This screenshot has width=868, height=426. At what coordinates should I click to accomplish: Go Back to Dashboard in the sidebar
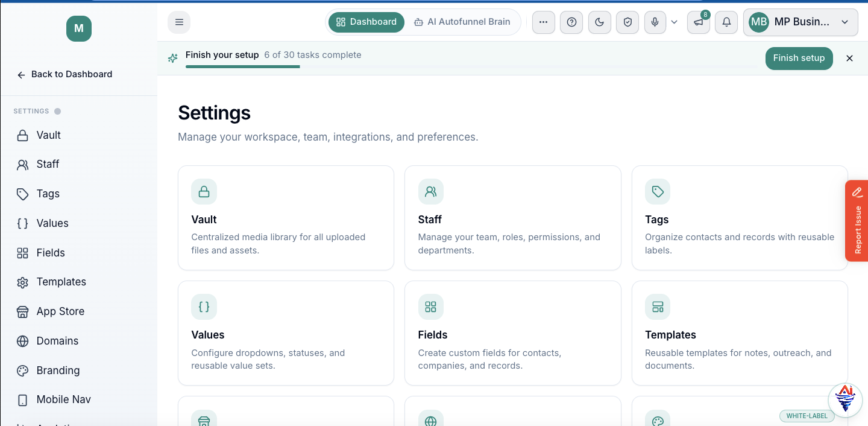coord(64,74)
